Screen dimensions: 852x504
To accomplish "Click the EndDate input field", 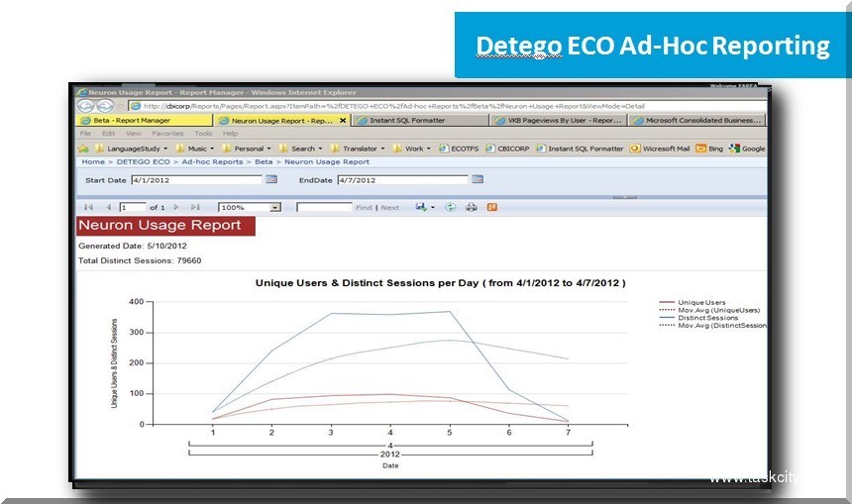I will [402, 180].
